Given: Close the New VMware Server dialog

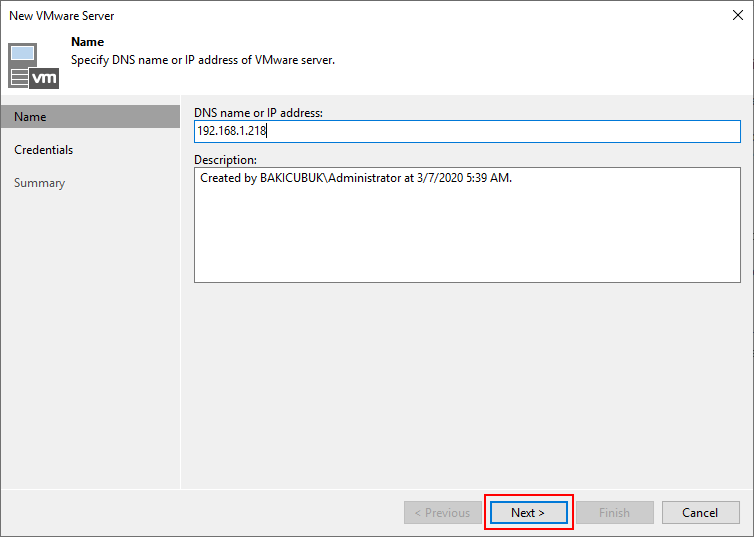Looking at the screenshot, I should 738,15.
